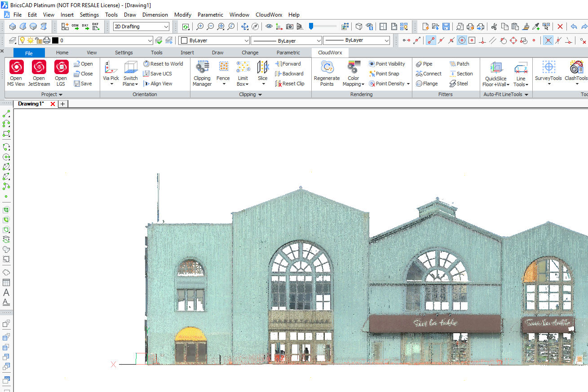Expand the layer 0 dropdown list
This screenshot has width=588, height=392.
pos(150,40)
